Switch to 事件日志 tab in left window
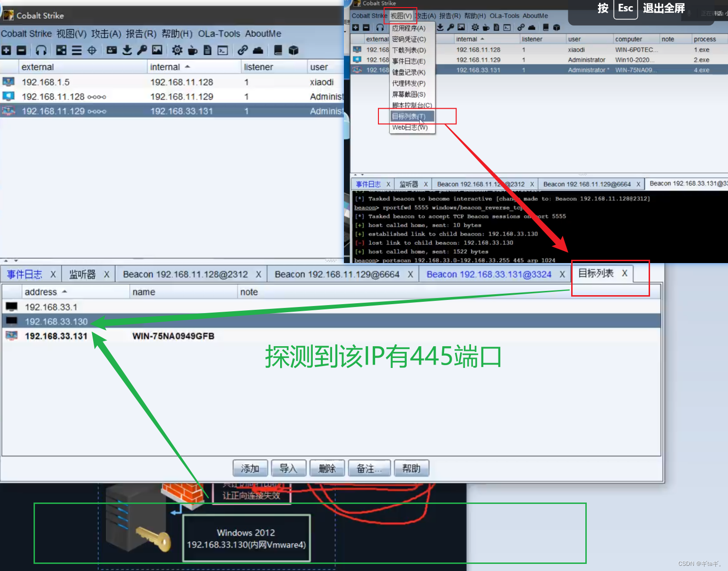Image resolution: width=728 pixels, height=571 pixels. coord(25,274)
